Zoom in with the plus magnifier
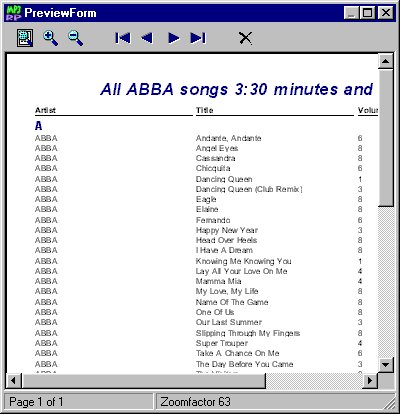The height and width of the screenshot is (414, 400). [x=50, y=38]
